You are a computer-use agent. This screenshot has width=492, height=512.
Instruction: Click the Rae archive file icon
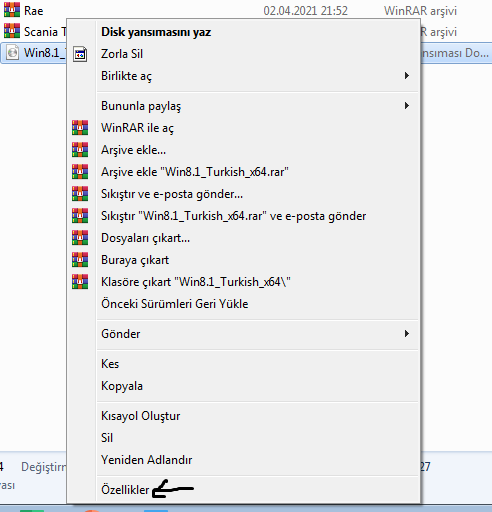point(12,10)
